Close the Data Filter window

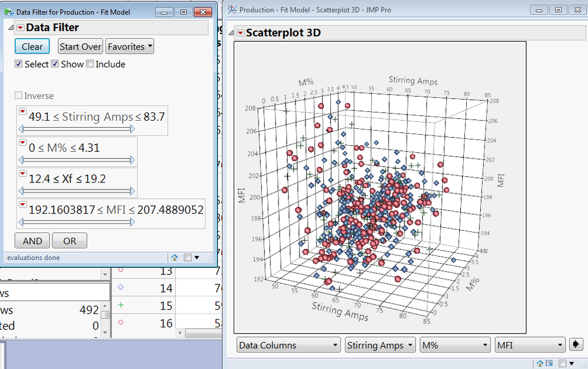click(x=203, y=12)
